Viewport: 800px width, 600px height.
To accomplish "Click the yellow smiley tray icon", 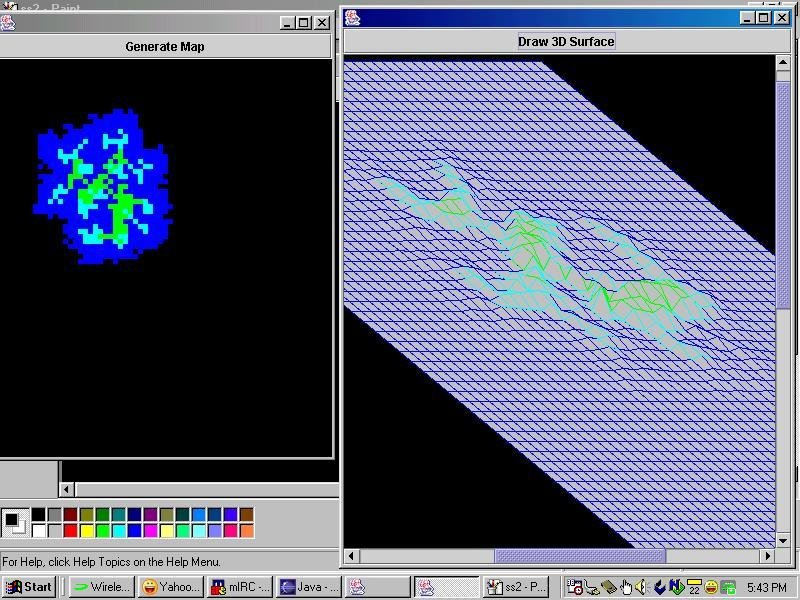I will (x=710, y=587).
